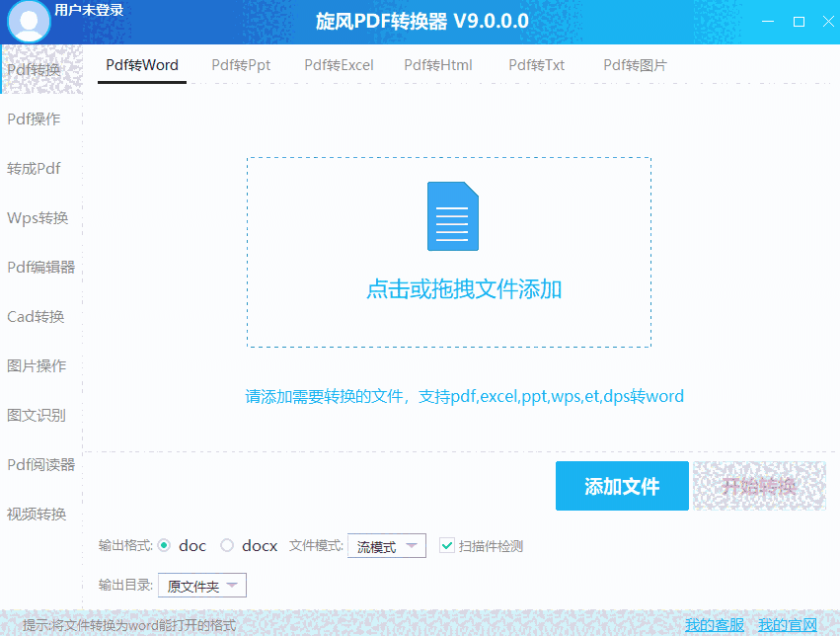The height and width of the screenshot is (636, 840).
Task: Expand the Pdf阅读器 sidebar option
Action: point(39,464)
